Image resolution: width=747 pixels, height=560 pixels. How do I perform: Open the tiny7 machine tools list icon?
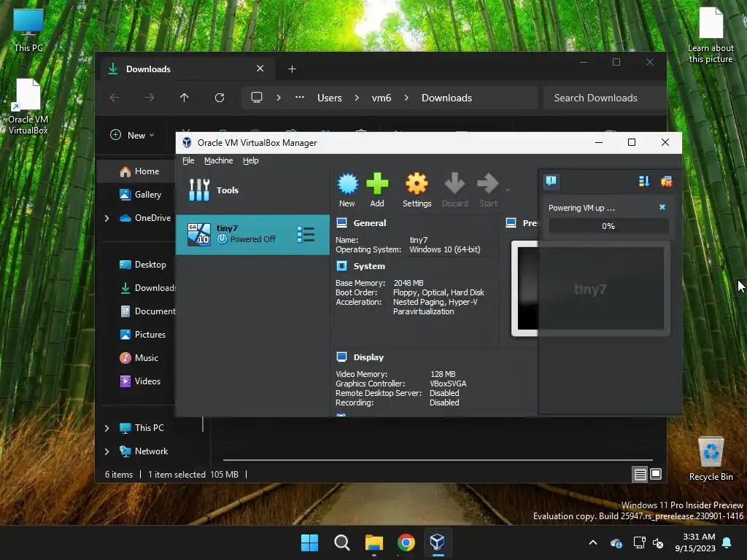(x=306, y=234)
